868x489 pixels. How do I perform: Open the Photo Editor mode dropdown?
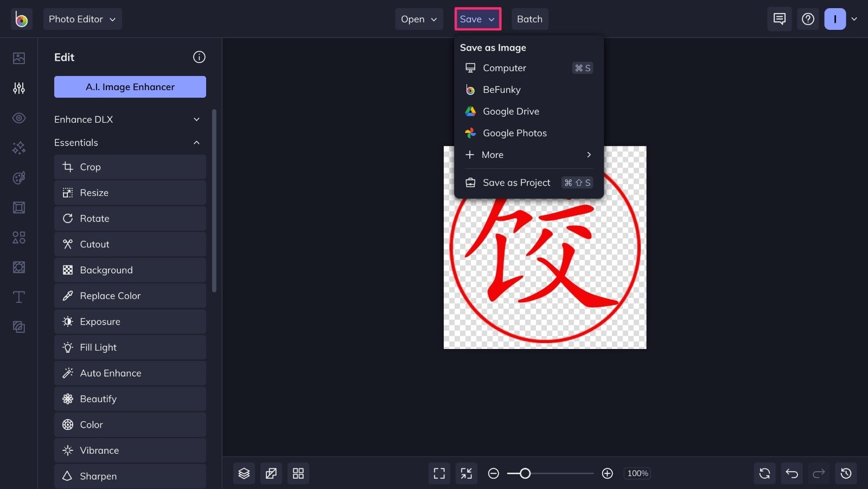click(82, 19)
